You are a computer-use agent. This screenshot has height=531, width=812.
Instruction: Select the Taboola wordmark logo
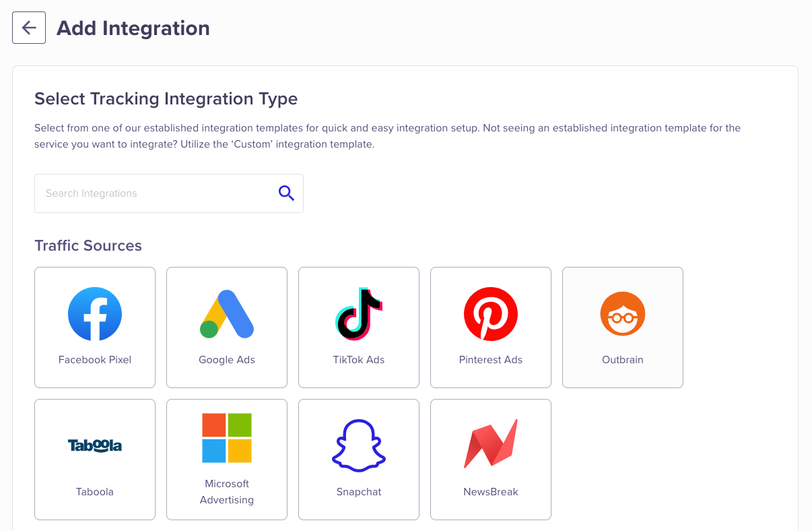[95, 445]
